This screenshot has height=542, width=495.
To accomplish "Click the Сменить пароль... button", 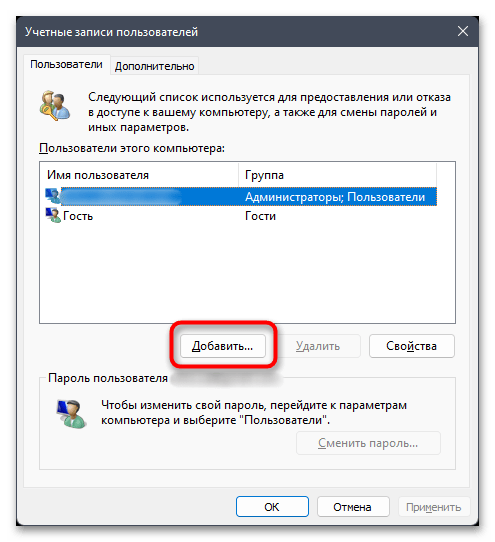I will [368, 443].
